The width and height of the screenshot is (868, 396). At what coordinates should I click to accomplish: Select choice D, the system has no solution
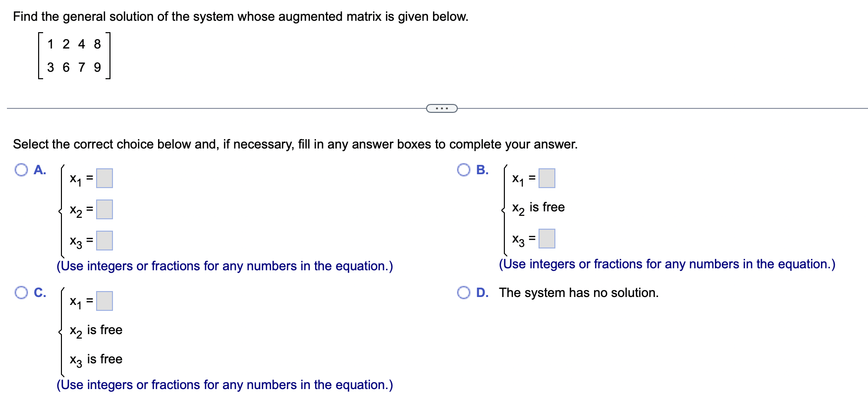[x=463, y=292]
